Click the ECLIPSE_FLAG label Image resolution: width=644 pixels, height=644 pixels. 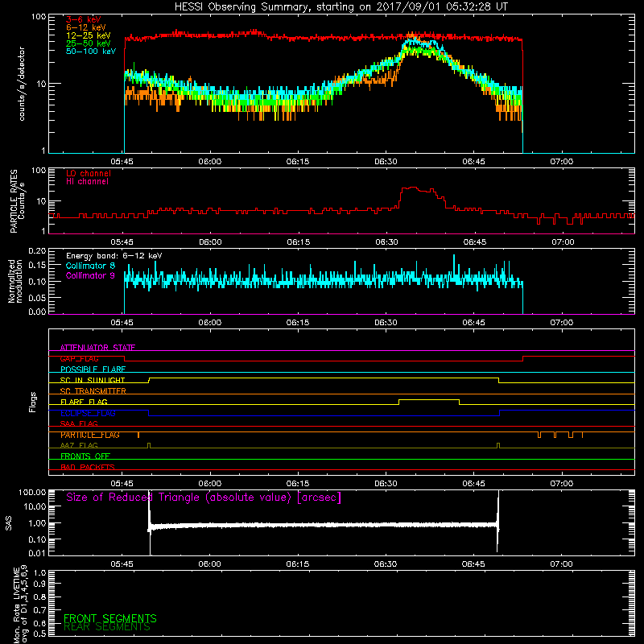click(88, 413)
